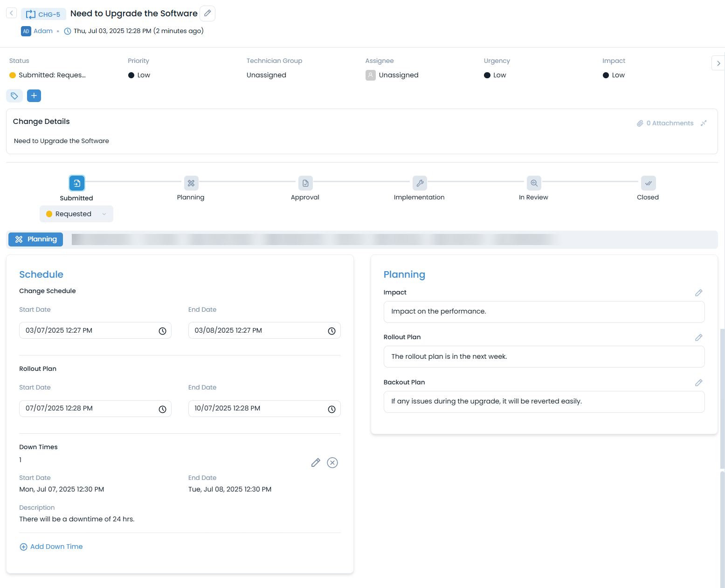Click the Rollout Plan end date field
The height and width of the screenshot is (588, 725).
(259, 409)
